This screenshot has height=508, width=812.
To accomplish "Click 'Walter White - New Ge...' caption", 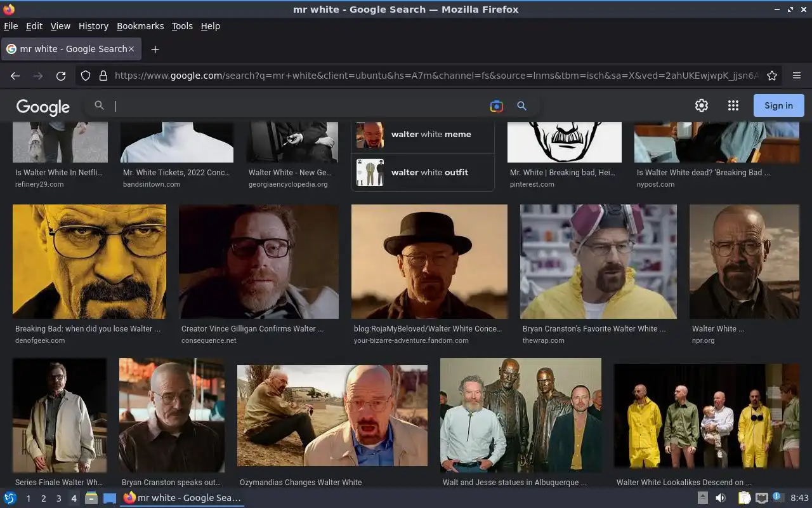I will (x=290, y=172).
